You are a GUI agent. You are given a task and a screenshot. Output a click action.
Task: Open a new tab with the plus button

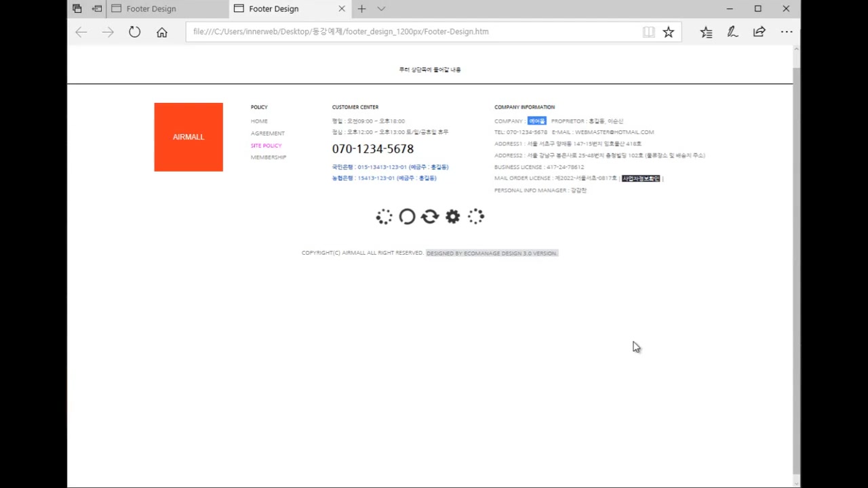(x=361, y=8)
